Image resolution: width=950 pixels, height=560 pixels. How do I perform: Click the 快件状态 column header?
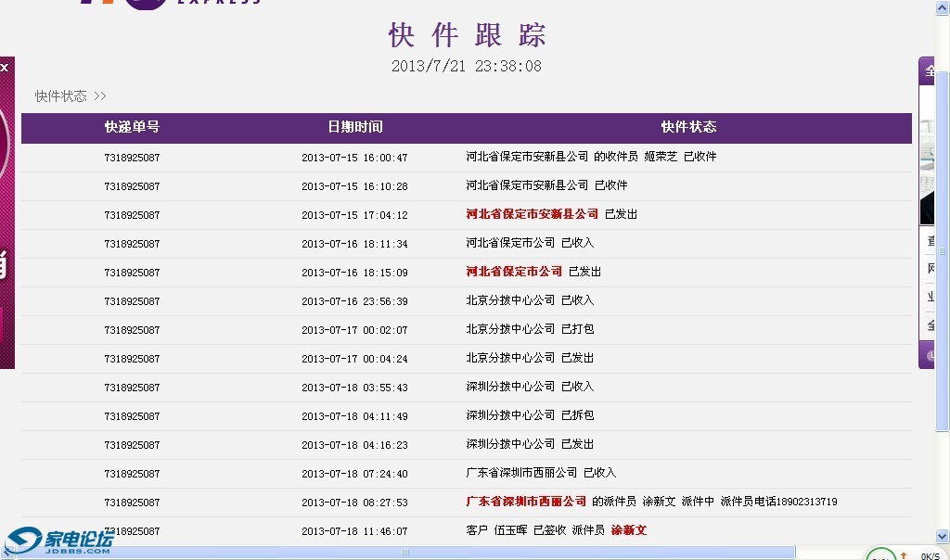688,127
